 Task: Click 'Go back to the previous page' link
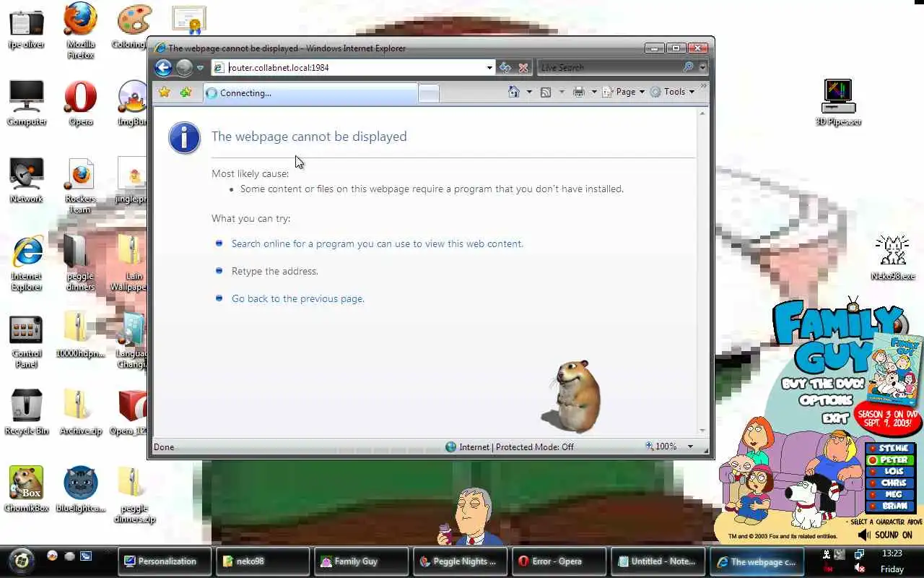297,298
